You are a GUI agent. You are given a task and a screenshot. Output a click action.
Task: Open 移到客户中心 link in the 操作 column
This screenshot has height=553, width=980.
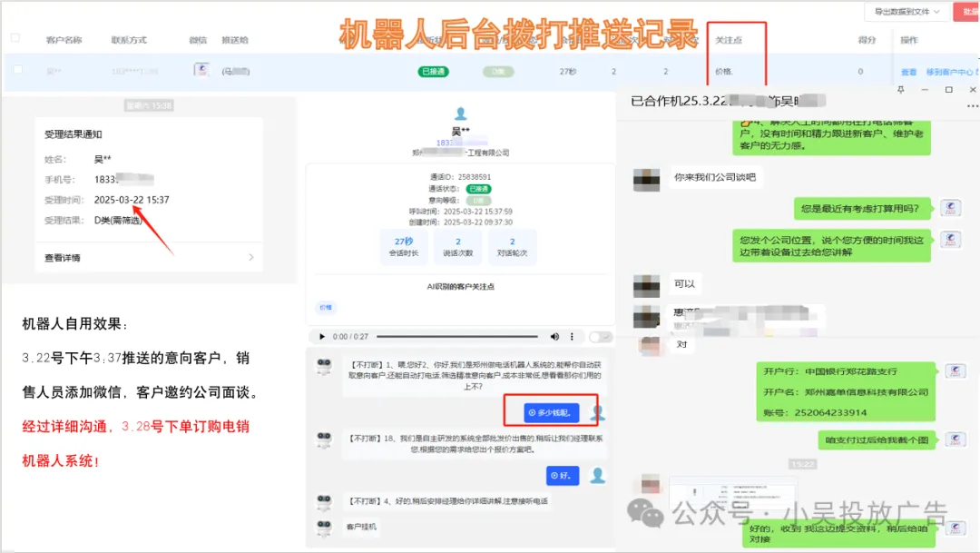point(950,70)
